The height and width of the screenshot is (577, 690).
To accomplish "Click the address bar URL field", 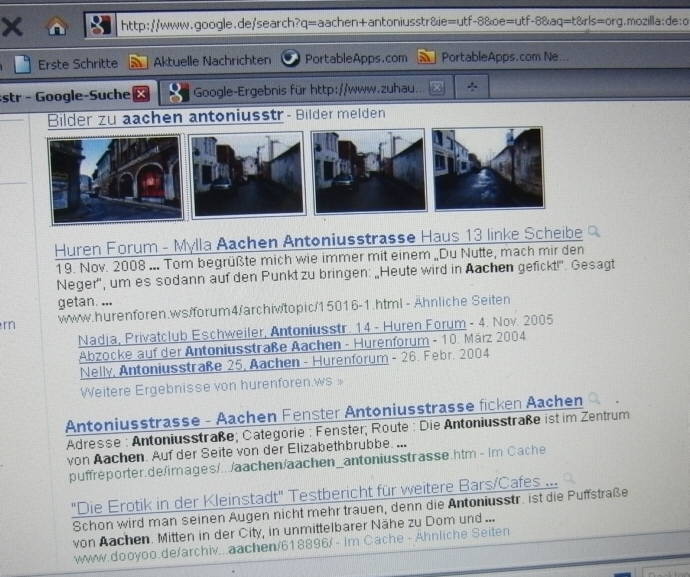I will coord(400,24).
